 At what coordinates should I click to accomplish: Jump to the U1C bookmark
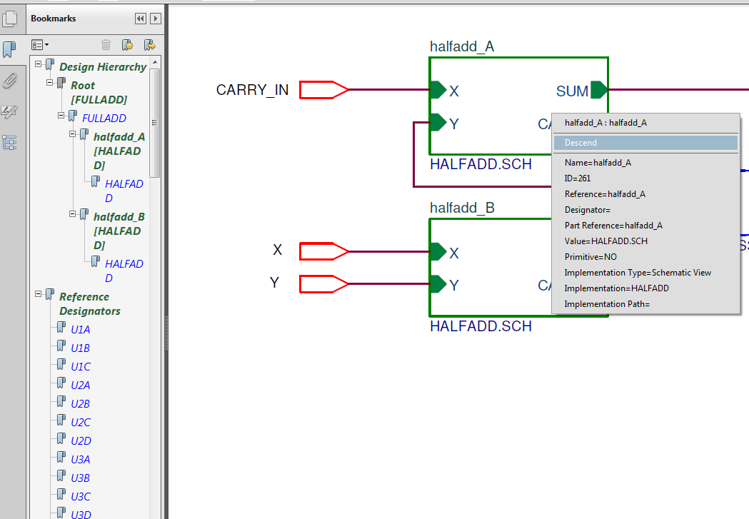[x=81, y=367]
